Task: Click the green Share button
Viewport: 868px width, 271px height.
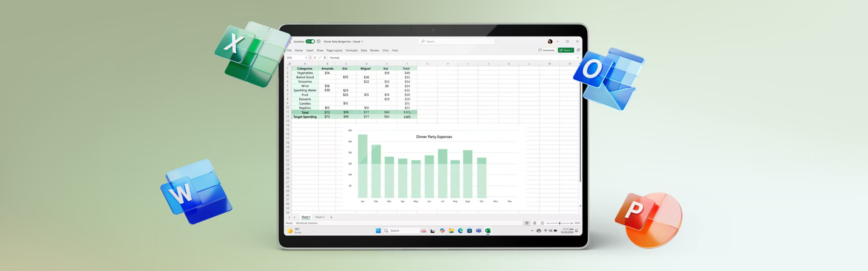Action: pyautogui.click(x=566, y=50)
